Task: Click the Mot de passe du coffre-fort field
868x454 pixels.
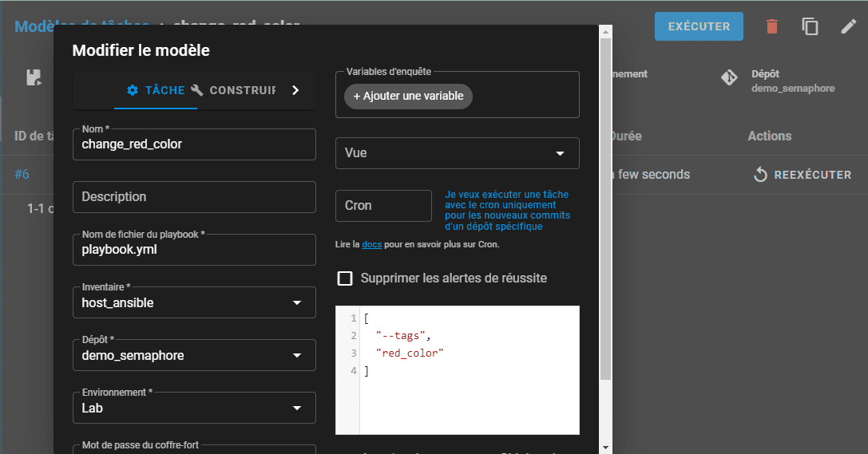Action: click(x=194, y=449)
